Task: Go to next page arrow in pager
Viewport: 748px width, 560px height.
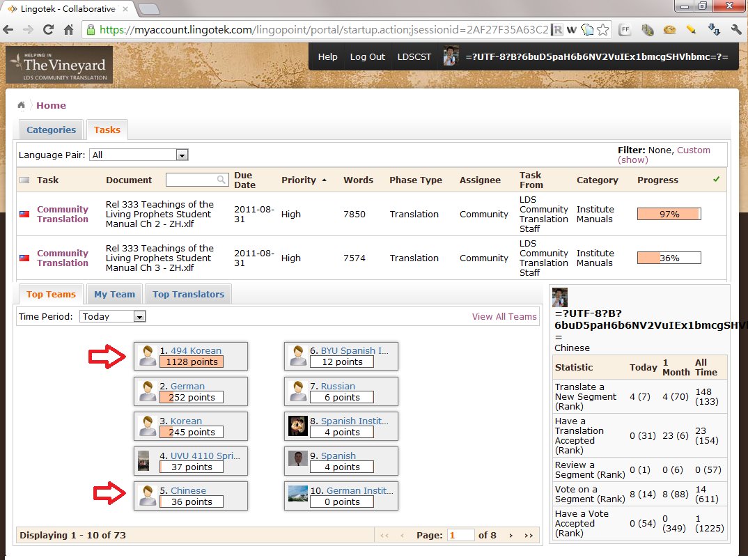Action: coord(511,535)
